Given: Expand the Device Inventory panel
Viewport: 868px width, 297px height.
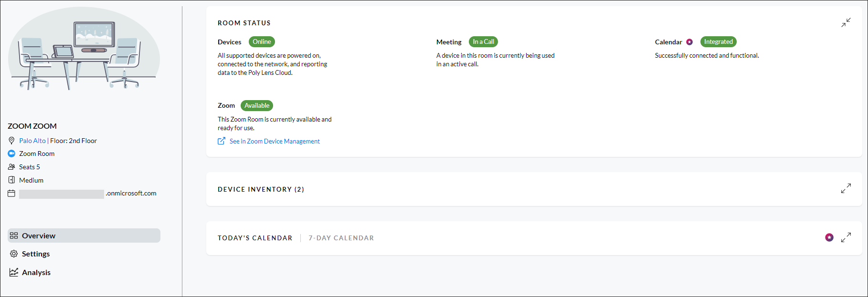Looking at the screenshot, I should (x=846, y=189).
